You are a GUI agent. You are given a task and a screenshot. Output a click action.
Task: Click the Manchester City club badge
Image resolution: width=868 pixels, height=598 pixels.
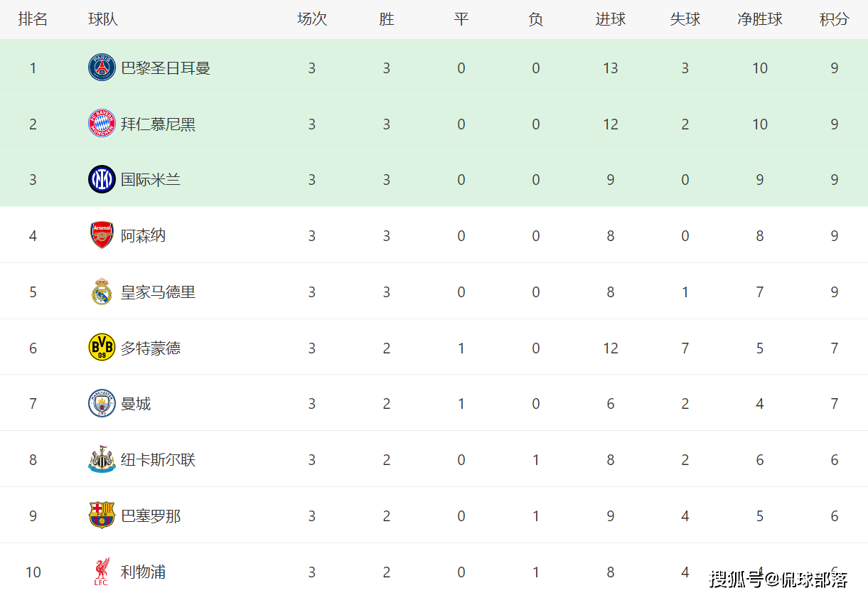[x=102, y=403]
